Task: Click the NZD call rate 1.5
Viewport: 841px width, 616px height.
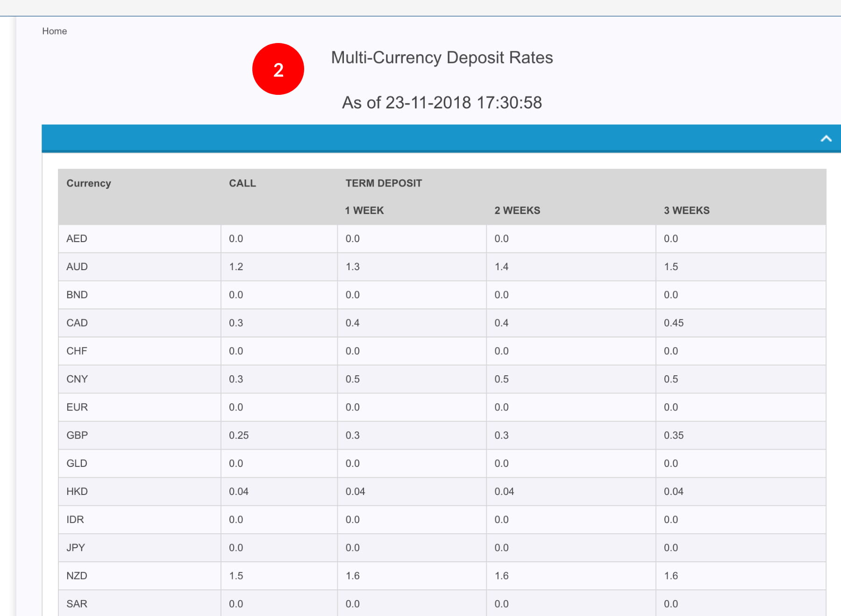Action: click(x=236, y=576)
